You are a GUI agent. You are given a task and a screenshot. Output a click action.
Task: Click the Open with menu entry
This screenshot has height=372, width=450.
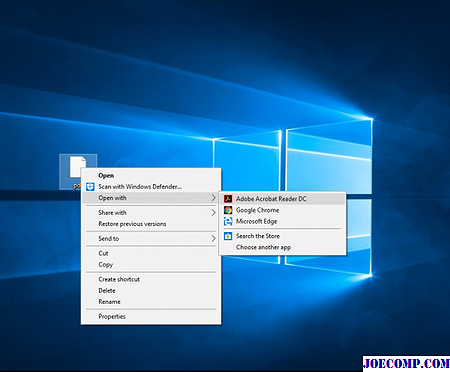pyautogui.click(x=151, y=198)
